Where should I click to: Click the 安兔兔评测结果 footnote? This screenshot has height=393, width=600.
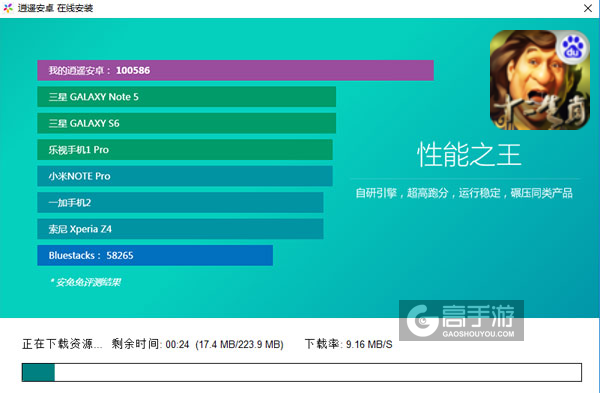tap(86, 282)
